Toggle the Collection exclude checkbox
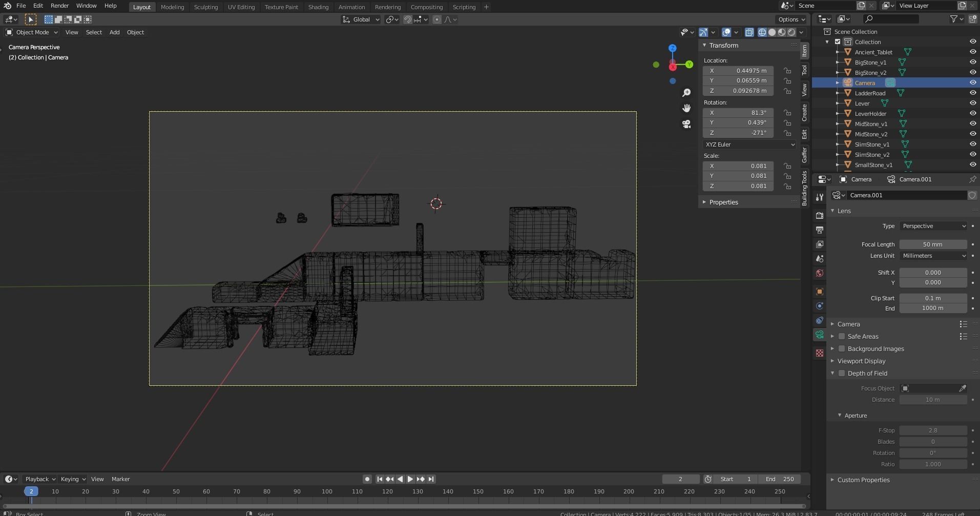Image resolution: width=980 pixels, height=516 pixels. [838, 42]
